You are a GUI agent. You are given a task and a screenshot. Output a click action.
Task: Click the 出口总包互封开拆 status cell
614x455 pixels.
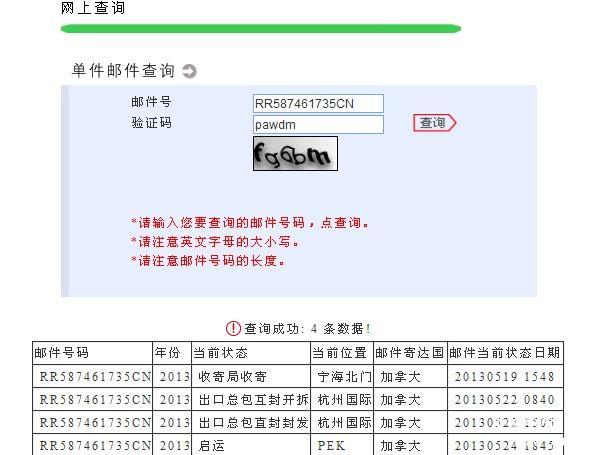[x=250, y=399]
